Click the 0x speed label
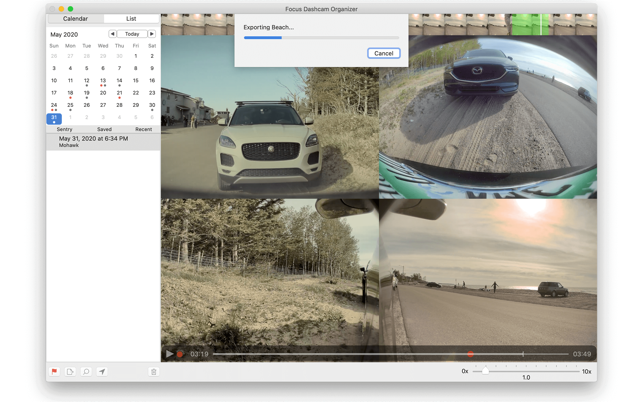Viewport: 643px width, 402px height. click(465, 371)
